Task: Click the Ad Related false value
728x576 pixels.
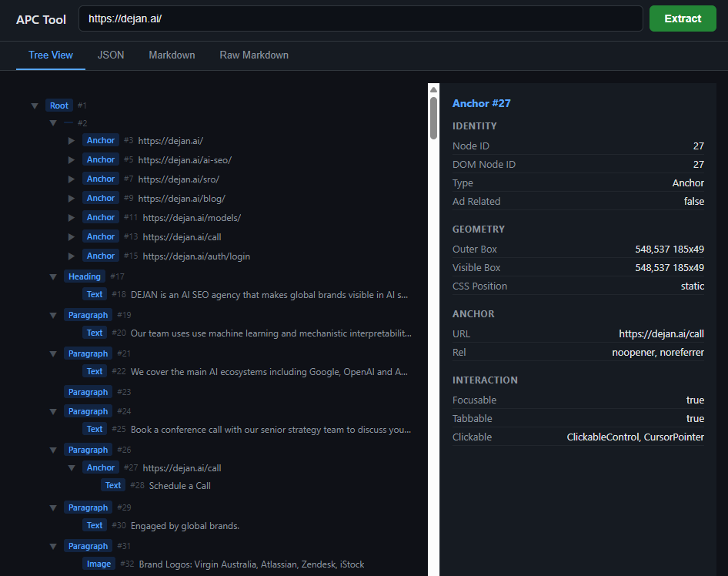Action: 693,202
